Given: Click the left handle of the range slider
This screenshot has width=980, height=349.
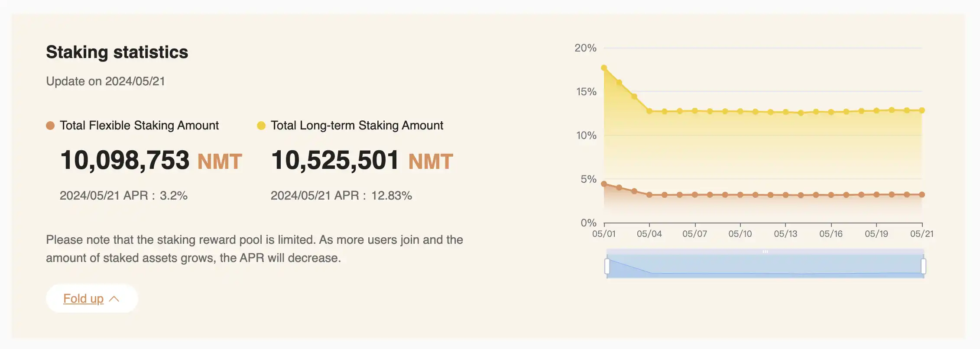Looking at the screenshot, I should pyautogui.click(x=607, y=266).
